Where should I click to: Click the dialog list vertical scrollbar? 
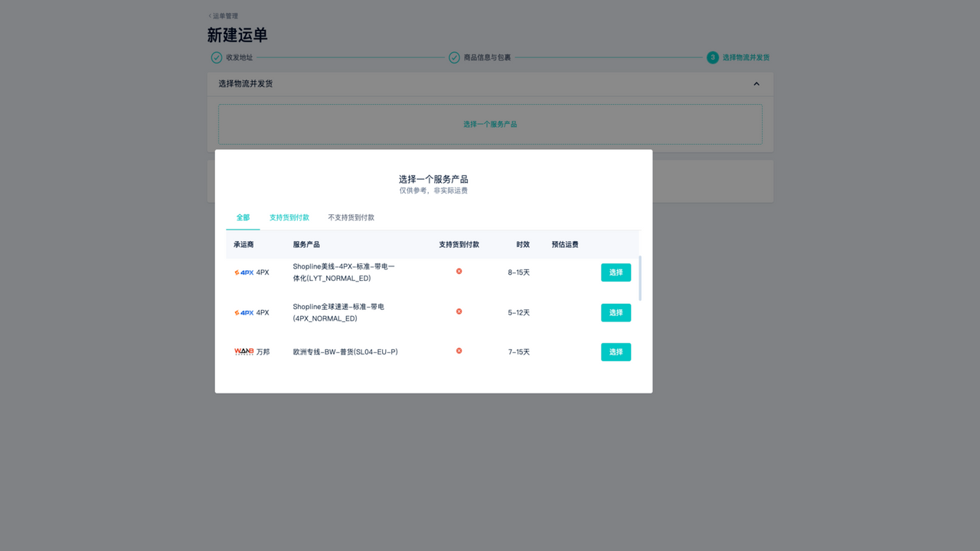[x=640, y=279]
